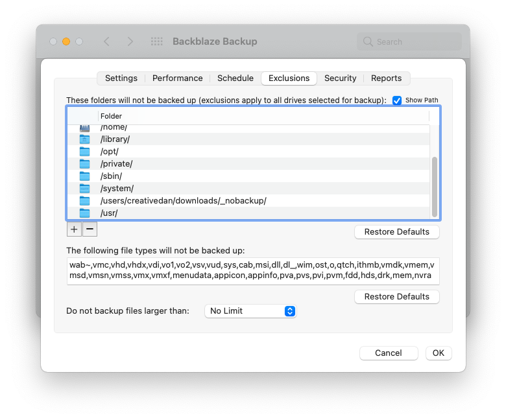The width and height of the screenshot is (506, 420).
Task: Confirm with the OK button
Action: [439, 353]
